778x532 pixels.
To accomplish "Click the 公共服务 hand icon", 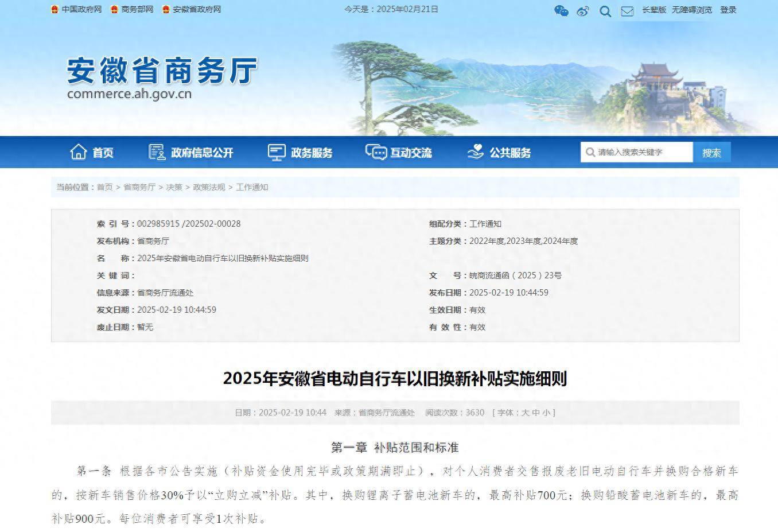I will (475, 152).
